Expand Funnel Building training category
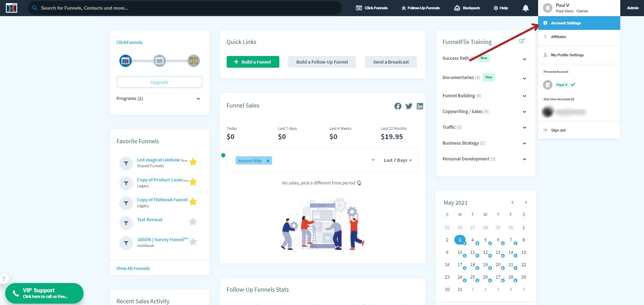The image size is (644, 305). [524, 96]
